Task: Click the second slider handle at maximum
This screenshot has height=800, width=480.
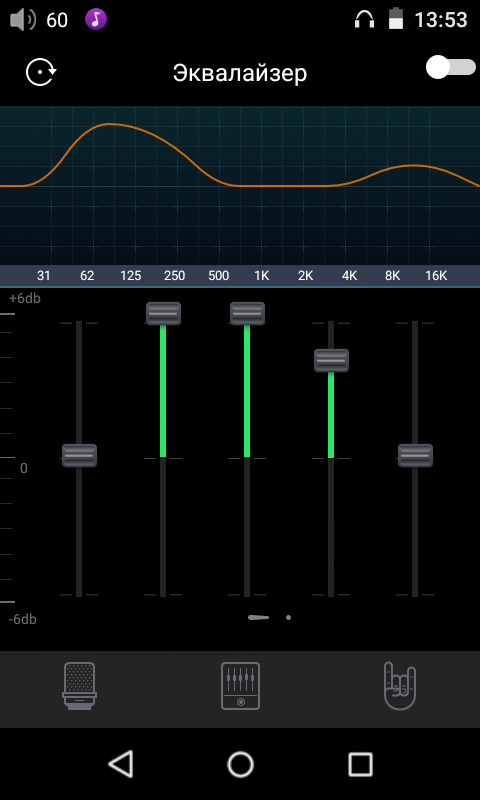Action: (163, 313)
